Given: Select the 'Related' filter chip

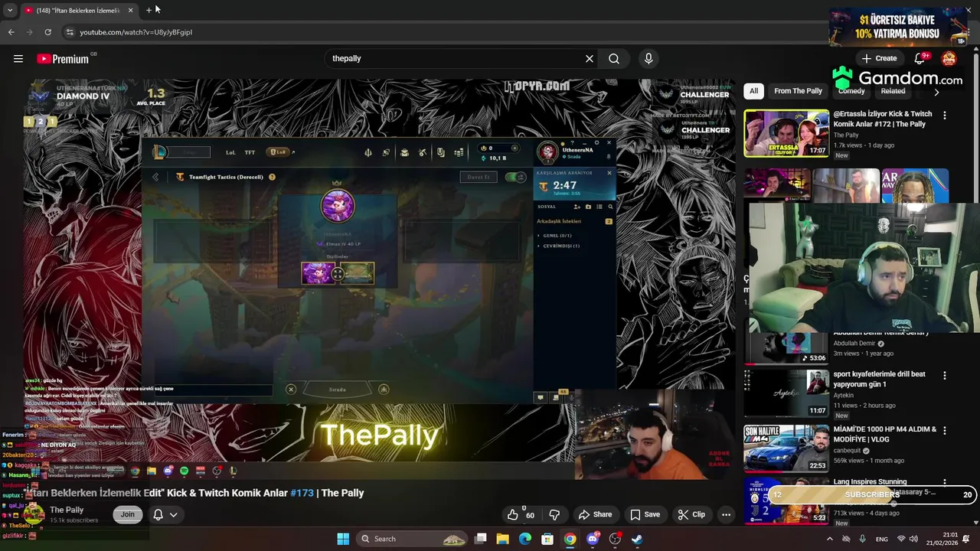Looking at the screenshot, I should [893, 91].
